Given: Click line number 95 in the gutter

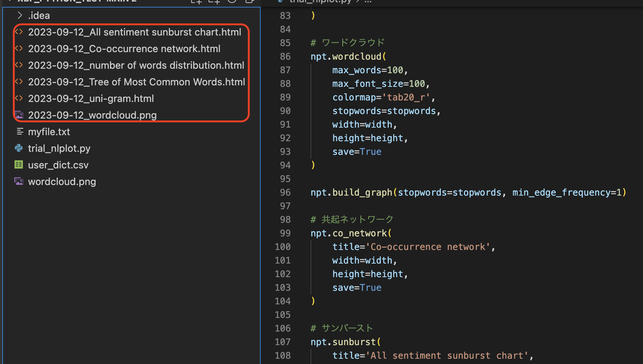Looking at the screenshot, I should [x=285, y=179].
